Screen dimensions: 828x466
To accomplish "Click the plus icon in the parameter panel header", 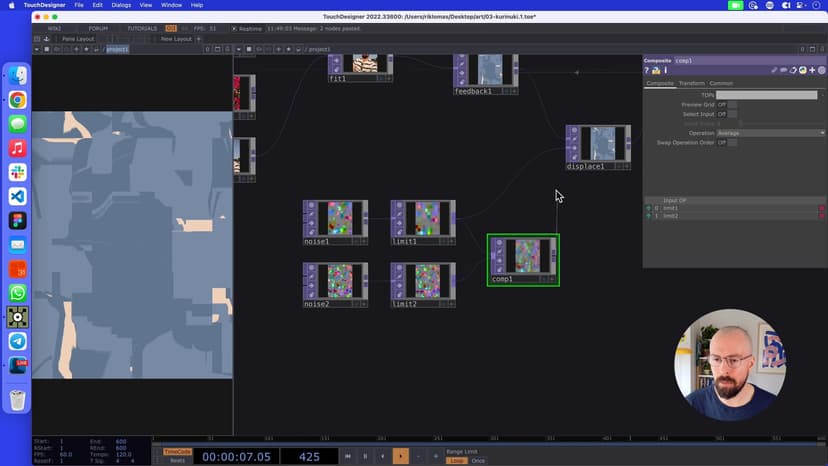I will [812, 71].
